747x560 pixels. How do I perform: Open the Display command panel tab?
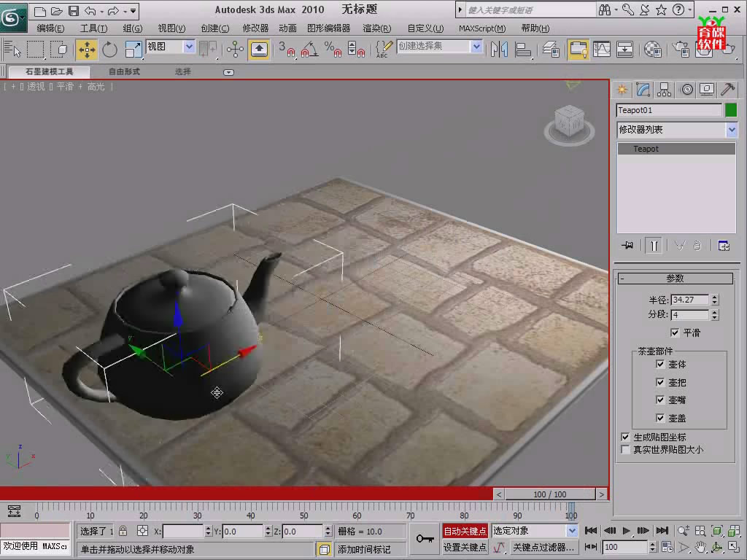(x=707, y=90)
